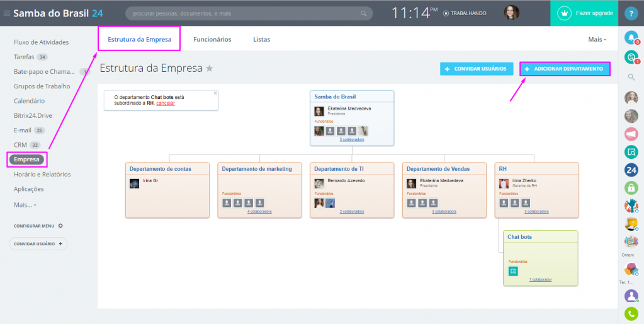Close the Chat bots subordination notice
The height and width of the screenshot is (324, 644).
(x=215, y=93)
